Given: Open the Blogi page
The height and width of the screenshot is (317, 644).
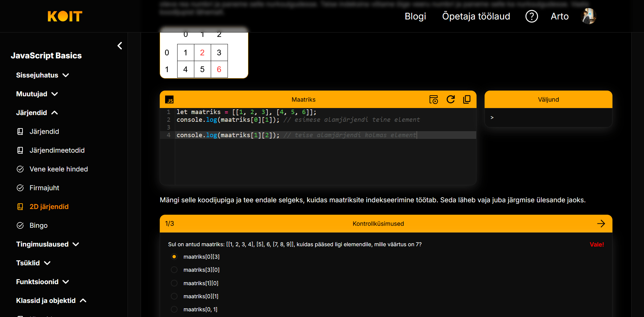Looking at the screenshot, I should [415, 16].
